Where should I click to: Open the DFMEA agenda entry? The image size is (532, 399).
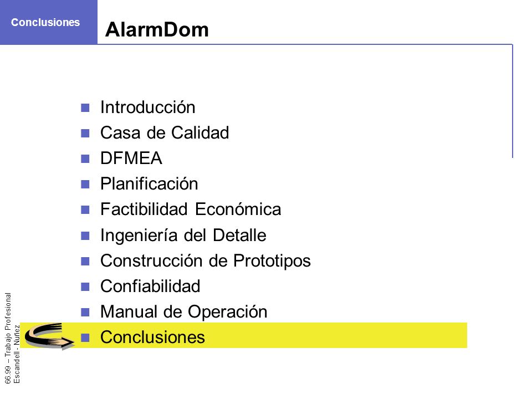131,158
